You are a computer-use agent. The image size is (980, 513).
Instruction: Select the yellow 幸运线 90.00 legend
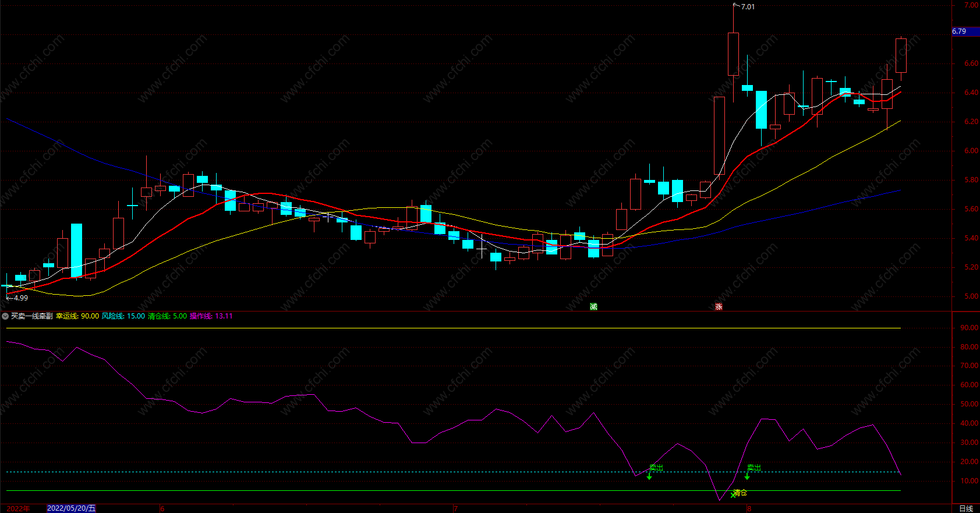point(77,316)
